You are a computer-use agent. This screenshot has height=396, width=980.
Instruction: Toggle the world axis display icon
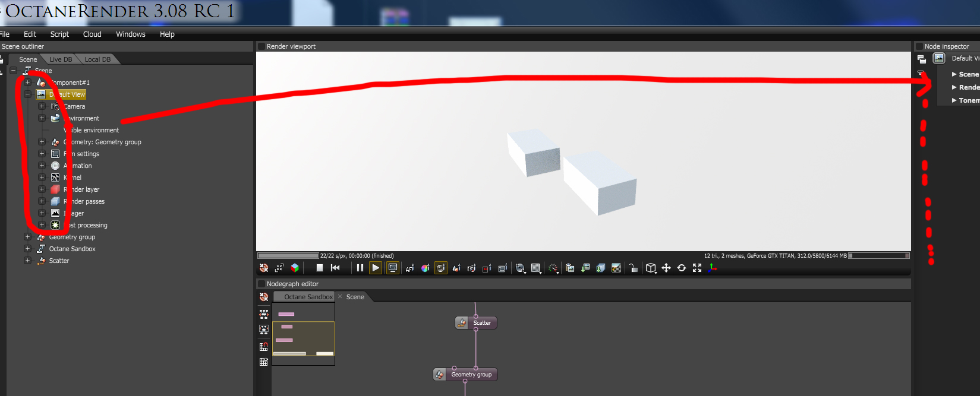pyautogui.click(x=713, y=268)
